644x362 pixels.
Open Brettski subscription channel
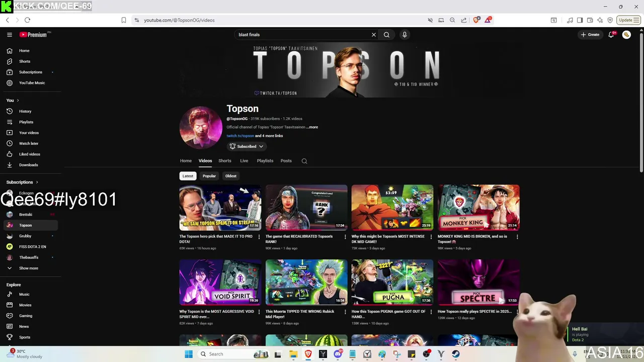30,214
